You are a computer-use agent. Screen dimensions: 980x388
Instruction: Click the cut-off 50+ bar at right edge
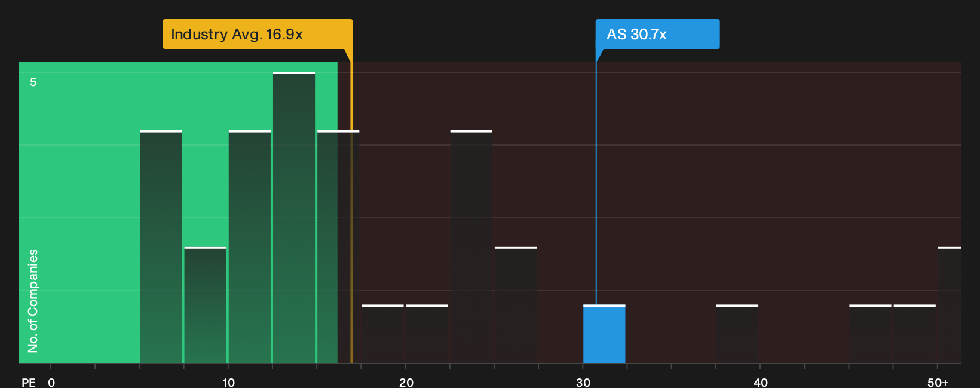pos(950,305)
